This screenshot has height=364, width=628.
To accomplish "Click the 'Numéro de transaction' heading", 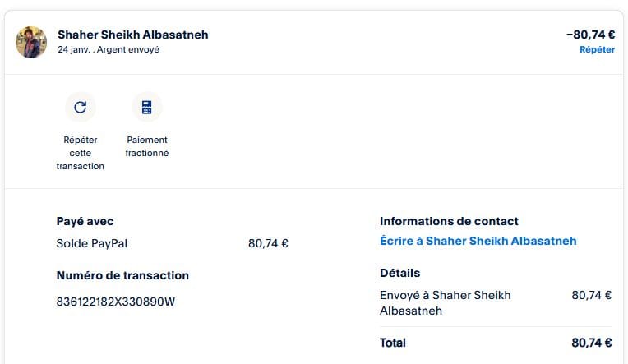I will point(122,275).
